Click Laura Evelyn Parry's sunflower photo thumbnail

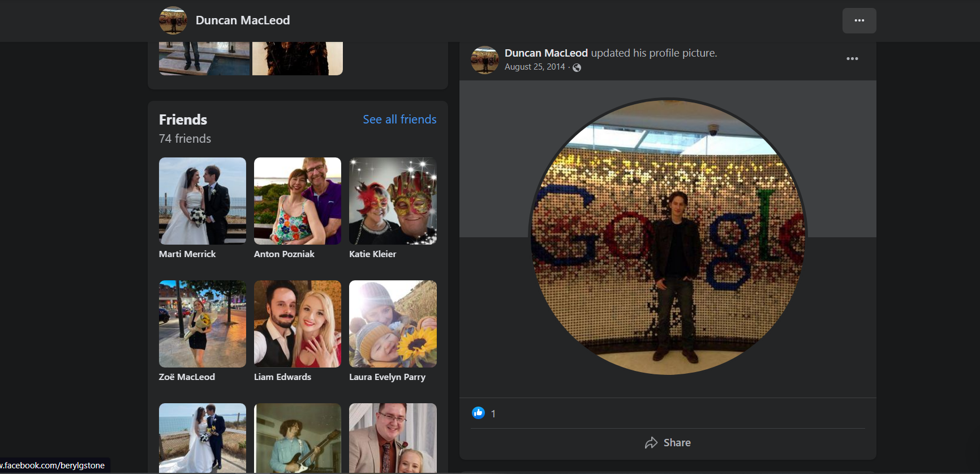(393, 324)
